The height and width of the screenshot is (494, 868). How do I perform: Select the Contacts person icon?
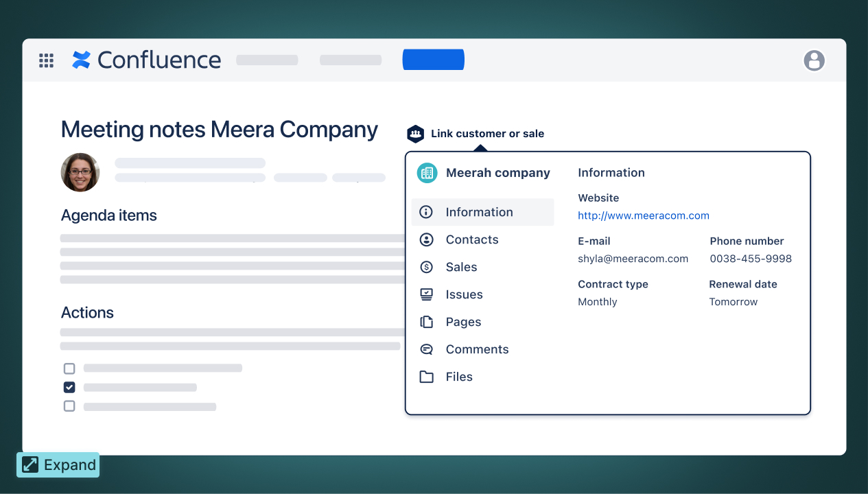[426, 239]
